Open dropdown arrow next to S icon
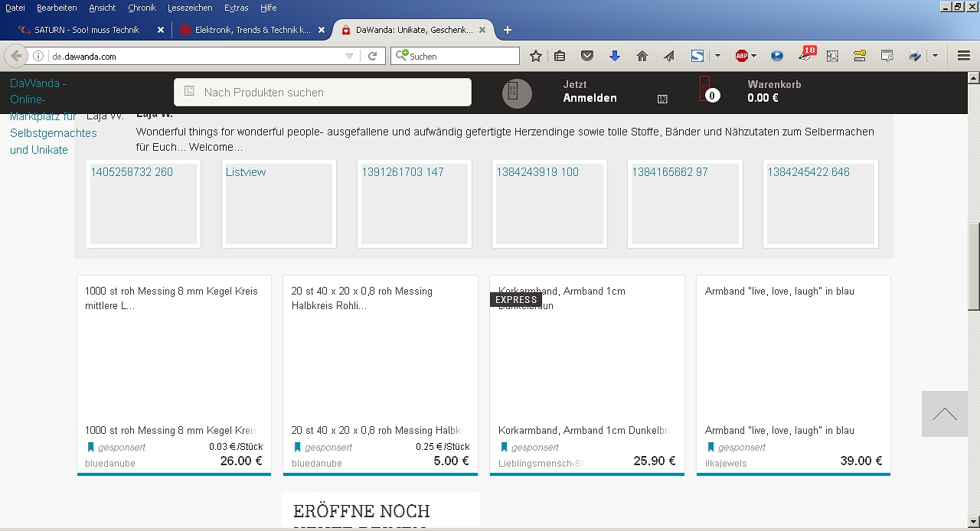Screen dimensions: 980x531 pyautogui.click(x=717, y=56)
